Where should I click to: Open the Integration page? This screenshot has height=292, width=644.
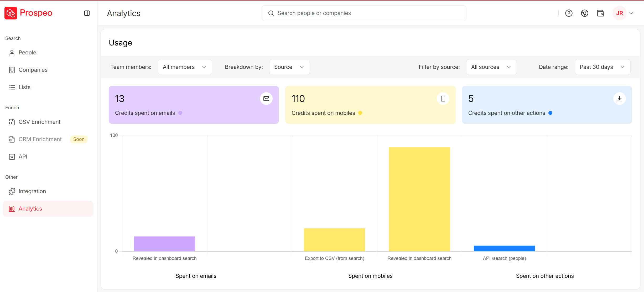[x=32, y=191]
